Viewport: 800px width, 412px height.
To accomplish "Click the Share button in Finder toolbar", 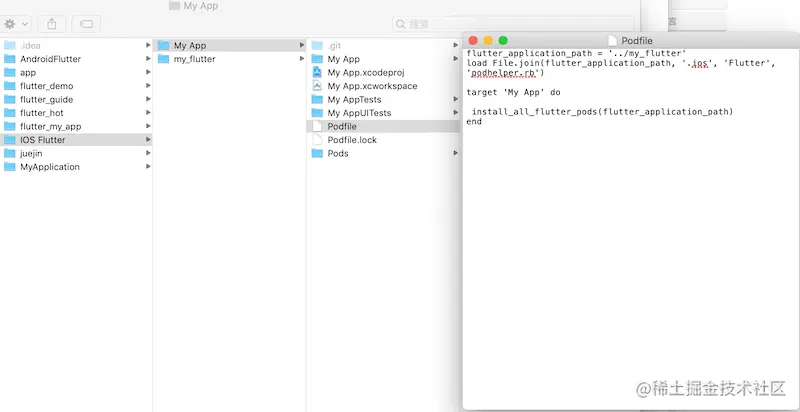I will pyautogui.click(x=52, y=24).
